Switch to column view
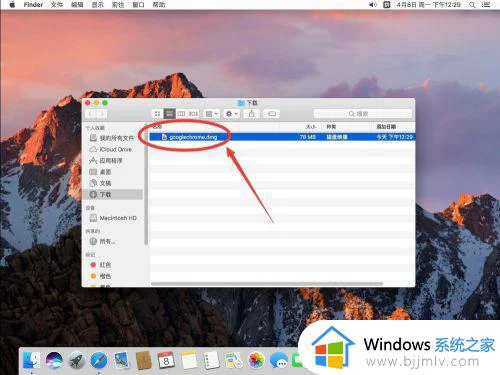 click(181, 114)
